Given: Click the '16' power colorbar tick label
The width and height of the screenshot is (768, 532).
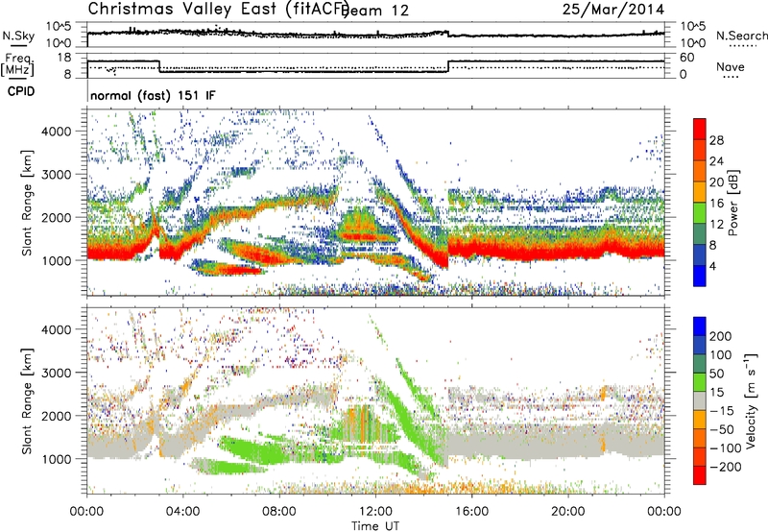Looking at the screenshot, I should [x=716, y=204].
